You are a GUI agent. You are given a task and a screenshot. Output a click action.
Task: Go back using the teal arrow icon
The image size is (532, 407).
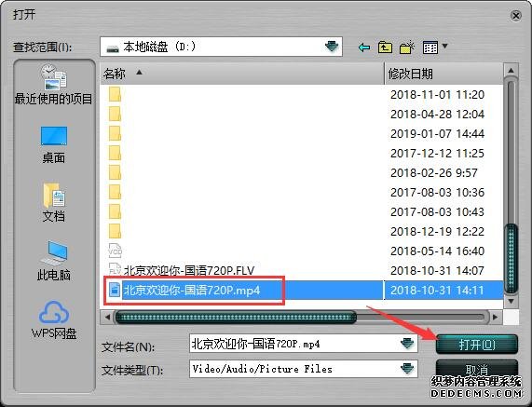point(363,47)
